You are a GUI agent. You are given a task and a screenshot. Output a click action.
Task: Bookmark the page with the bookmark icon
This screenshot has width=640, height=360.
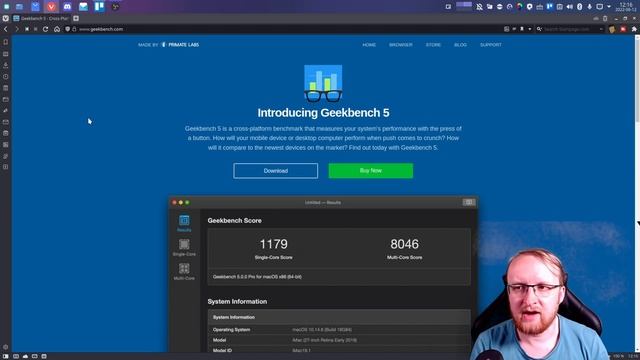[x=522, y=29]
